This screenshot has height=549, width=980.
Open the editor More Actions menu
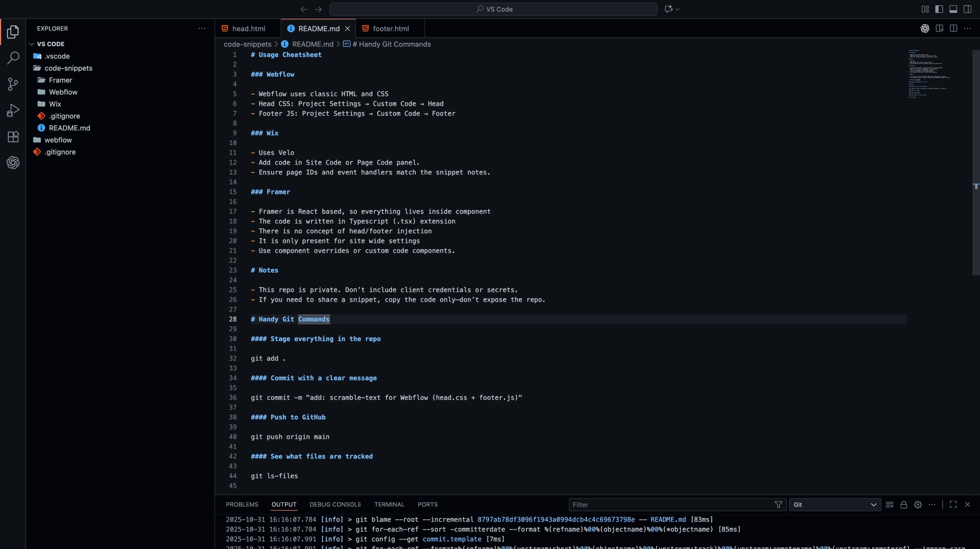(967, 28)
